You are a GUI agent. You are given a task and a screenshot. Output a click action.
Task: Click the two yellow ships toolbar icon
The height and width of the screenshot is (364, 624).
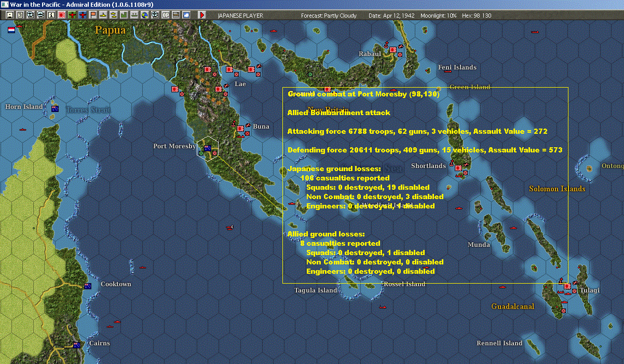(113, 16)
